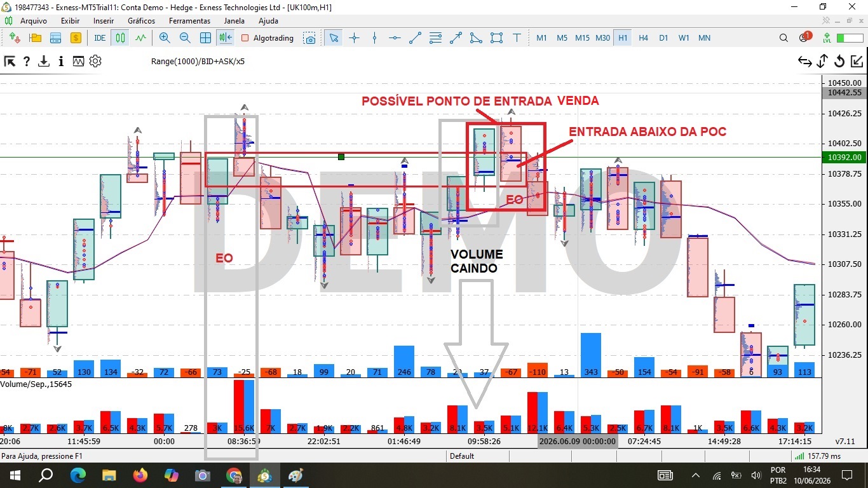
Task: Switch to line chart icon
Action: 140,38
